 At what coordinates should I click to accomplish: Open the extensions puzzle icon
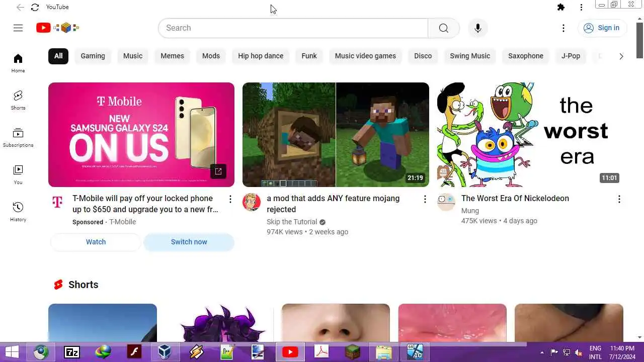pos(561,7)
